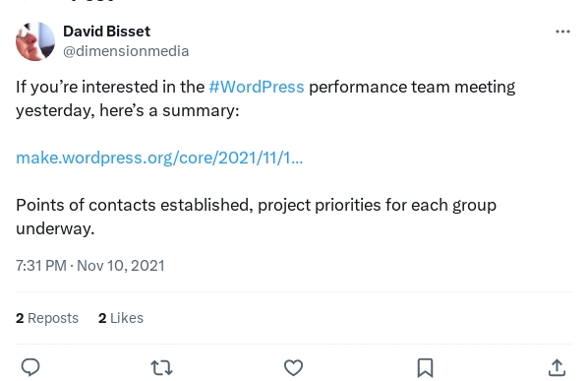Open the #WordPress hashtag

257,87
